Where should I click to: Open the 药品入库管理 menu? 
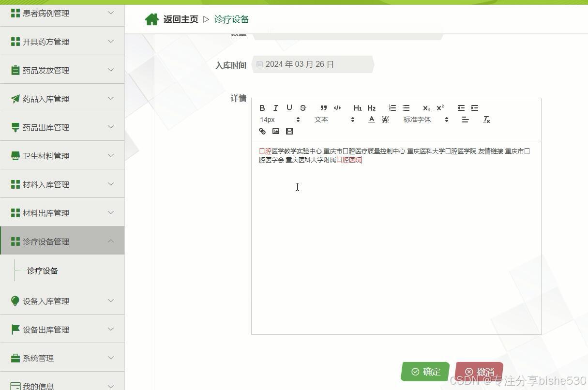click(62, 99)
